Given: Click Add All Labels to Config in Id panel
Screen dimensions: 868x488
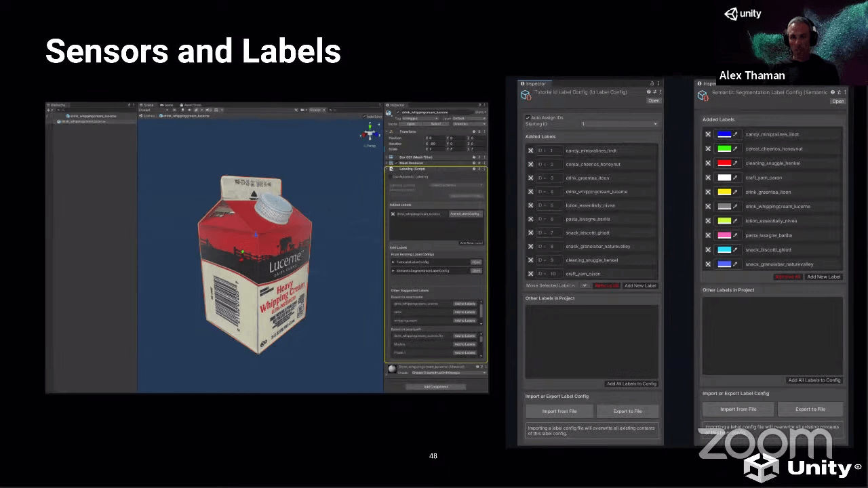Looking at the screenshot, I should [x=631, y=384].
